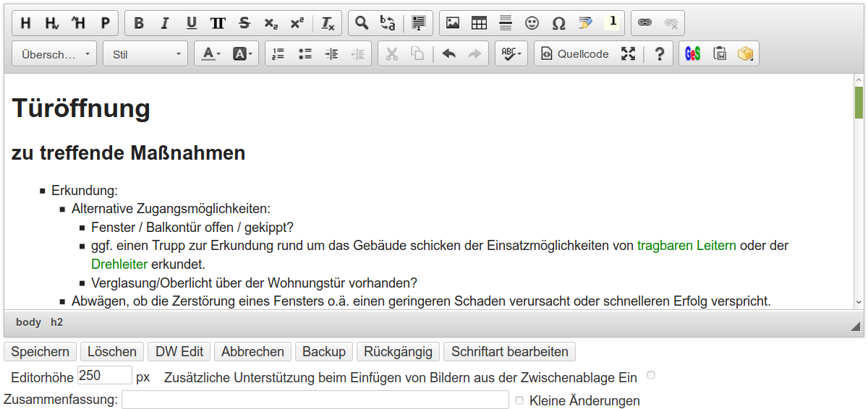Expand the Stil dropdown

[x=146, y=54]
